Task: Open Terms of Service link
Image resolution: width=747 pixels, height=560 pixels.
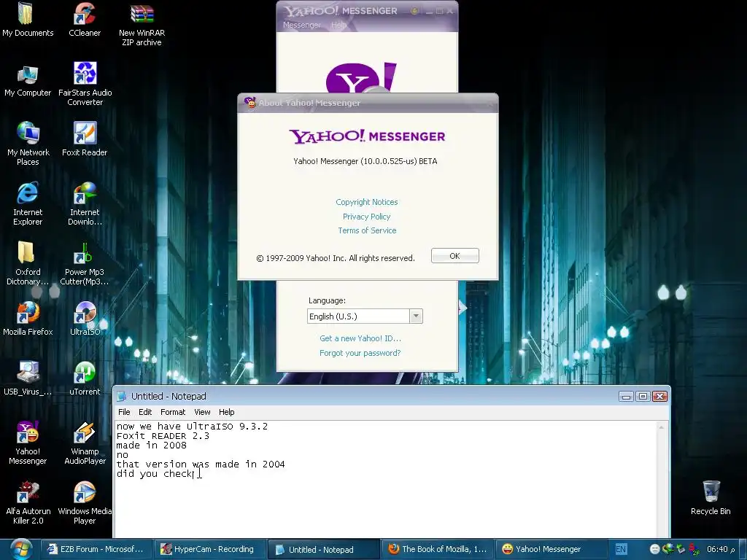Action: [x=367, y=230]
